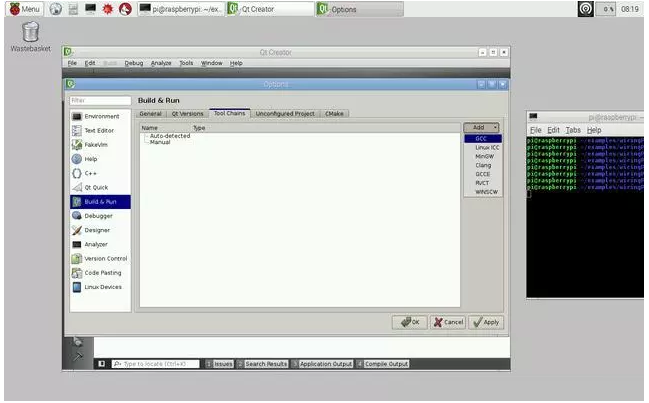Open the Raspberry Pi Menu
This screenshot has height=403, width=649.
click(23, 8)
